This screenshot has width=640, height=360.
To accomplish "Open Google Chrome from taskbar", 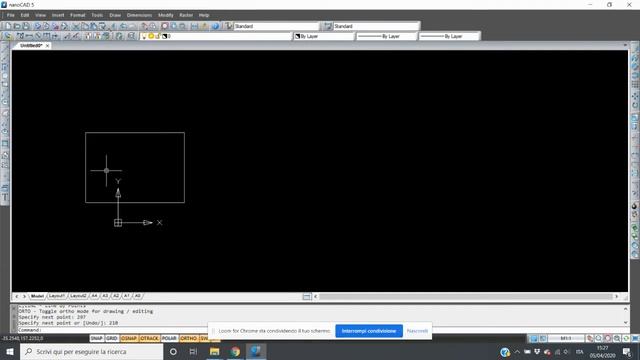I will point(235,351).
